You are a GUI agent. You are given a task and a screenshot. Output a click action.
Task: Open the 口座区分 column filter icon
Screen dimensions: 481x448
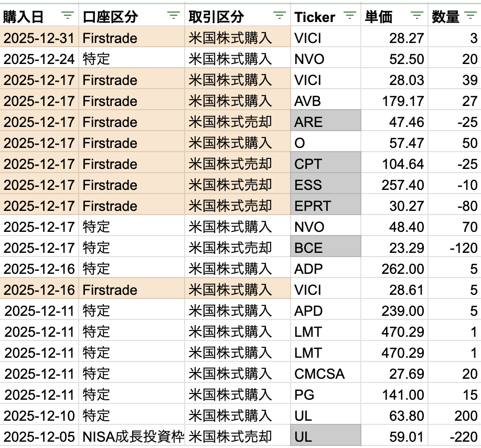click(175, 16)
